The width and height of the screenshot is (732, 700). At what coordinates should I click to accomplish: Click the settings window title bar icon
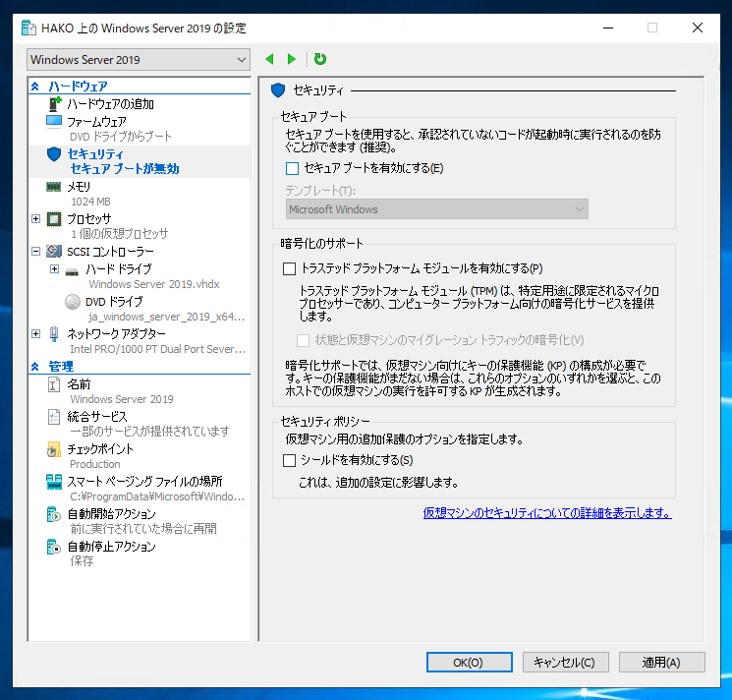coord(28,28)
